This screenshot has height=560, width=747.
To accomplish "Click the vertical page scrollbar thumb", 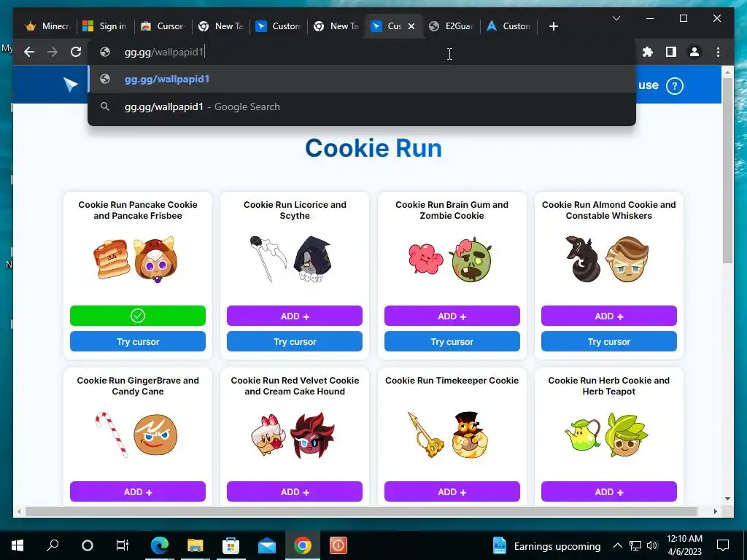I will pos(727,171).
